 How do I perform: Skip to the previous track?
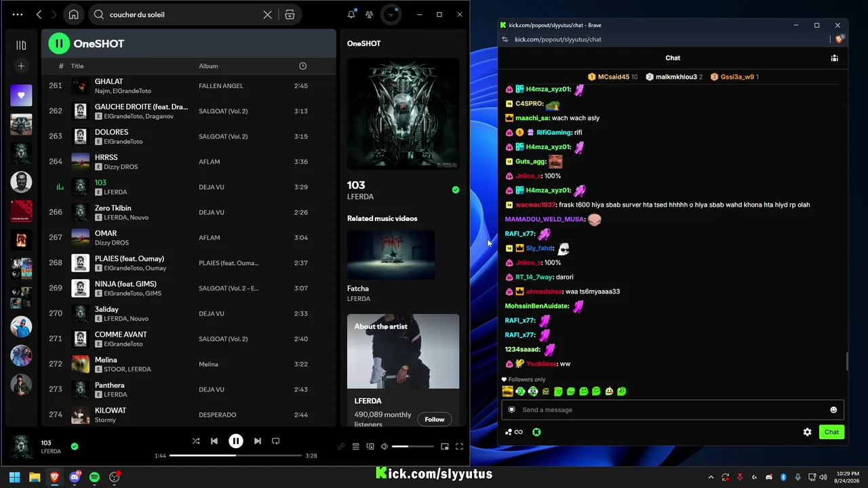(214, 441)
